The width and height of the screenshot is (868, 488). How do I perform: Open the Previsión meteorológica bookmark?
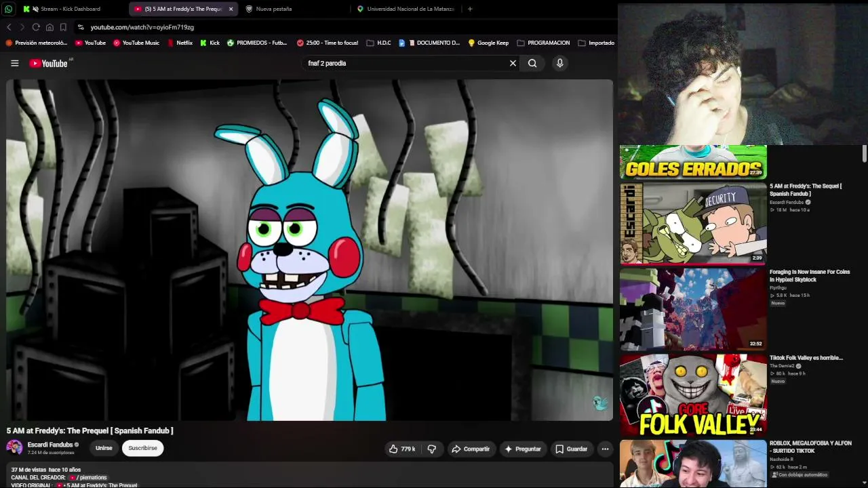tap(37, 43)
